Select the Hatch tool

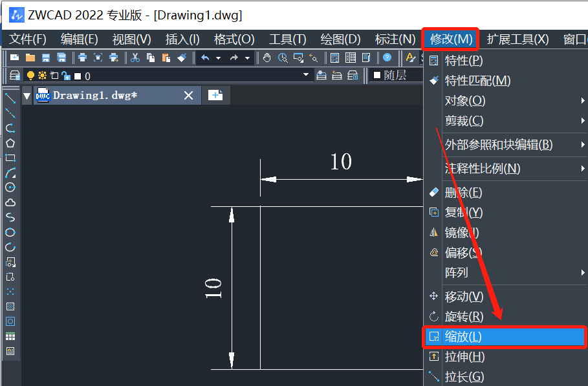coord(10,306)
